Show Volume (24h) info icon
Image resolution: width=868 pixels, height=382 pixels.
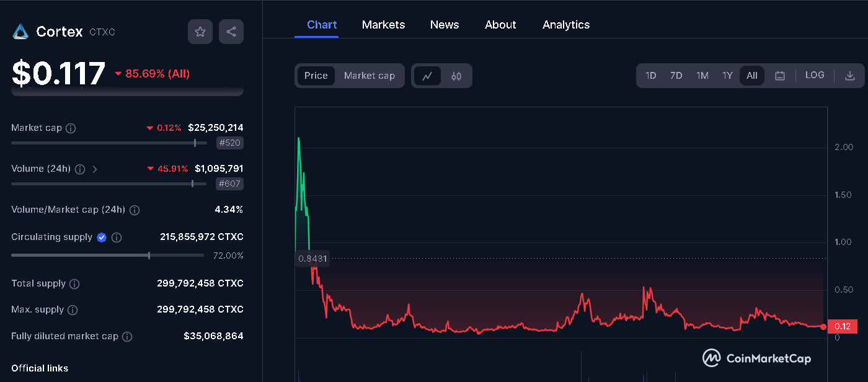(x=79, y=169)
